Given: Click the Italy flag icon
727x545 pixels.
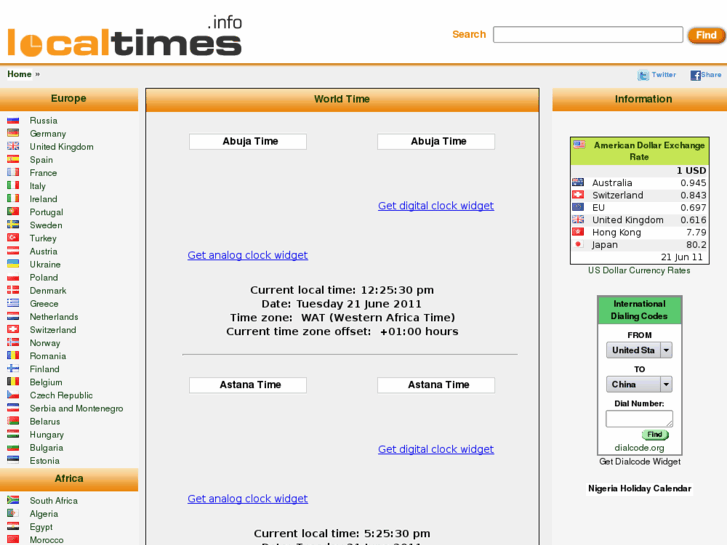Looking at the screenshot, I should 13,186.
